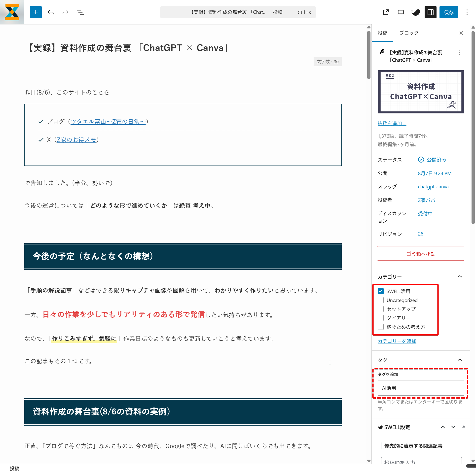
Task: Click the ゴミ箱へ移動 button
Action: pyautogui.click(x=421, y=253)
